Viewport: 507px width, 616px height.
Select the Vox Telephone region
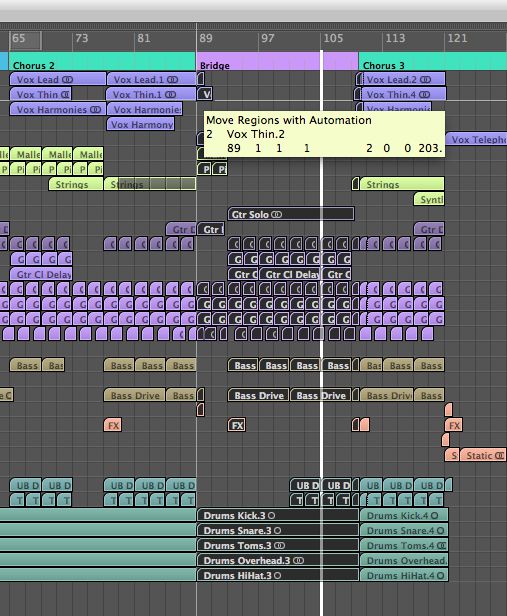[476, 139]
